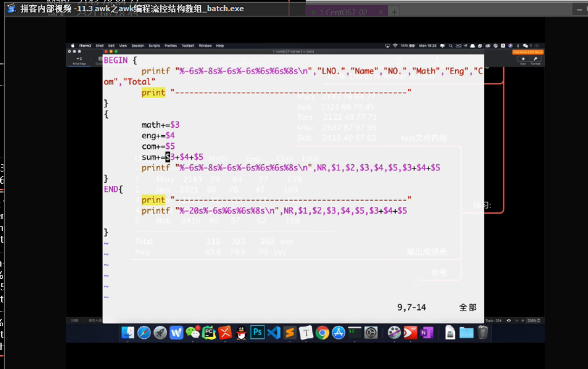The width and height of the screenshot is (588, 369).
Task: Click the eng+=$4 line
Action: (x=158, y=136)
